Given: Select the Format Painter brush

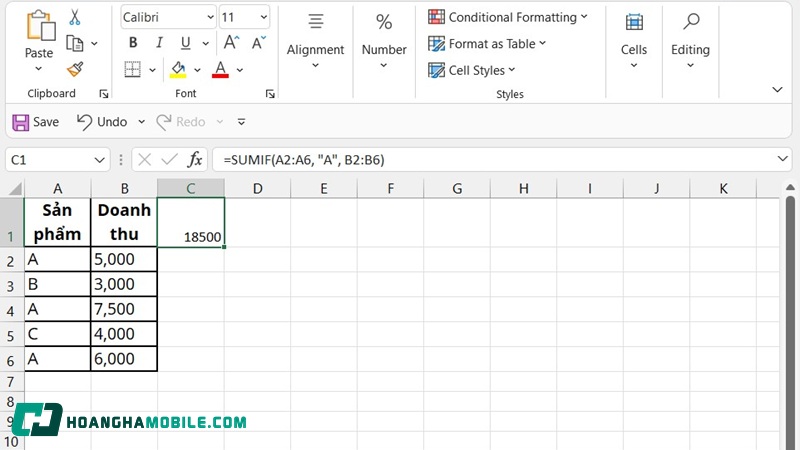Looking at the screenshot, I should 75,69.
